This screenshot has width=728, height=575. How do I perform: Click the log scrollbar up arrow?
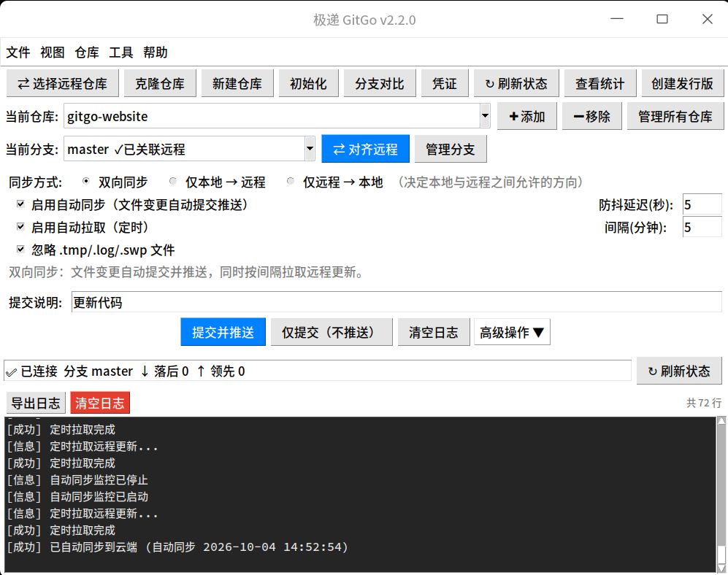point(721,420)
